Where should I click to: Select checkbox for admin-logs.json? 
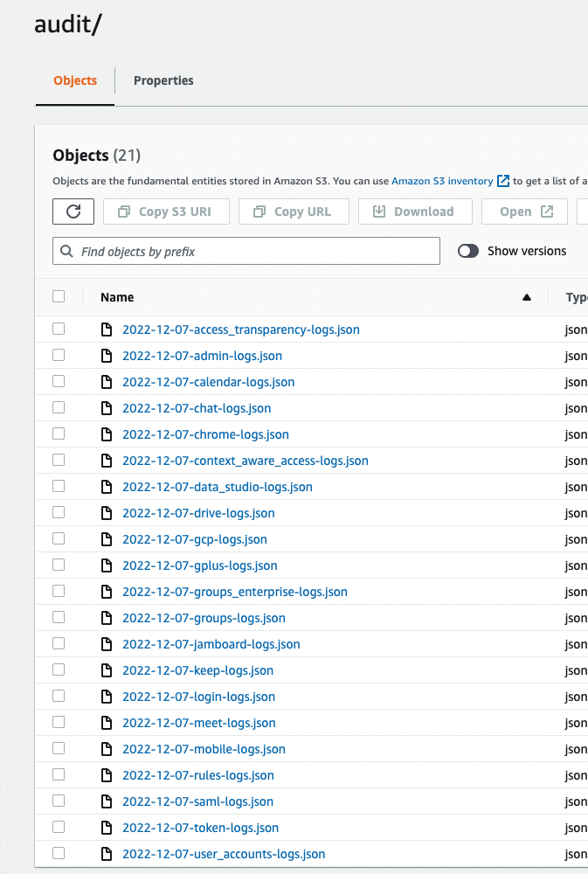[59, 355]
